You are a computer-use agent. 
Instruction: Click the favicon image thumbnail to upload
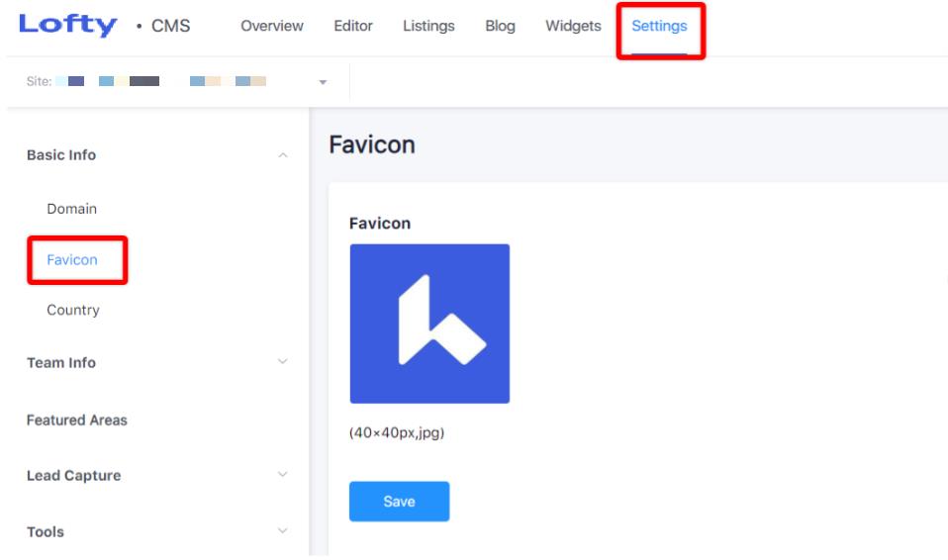pyautogui.click(x=429, y=324)
